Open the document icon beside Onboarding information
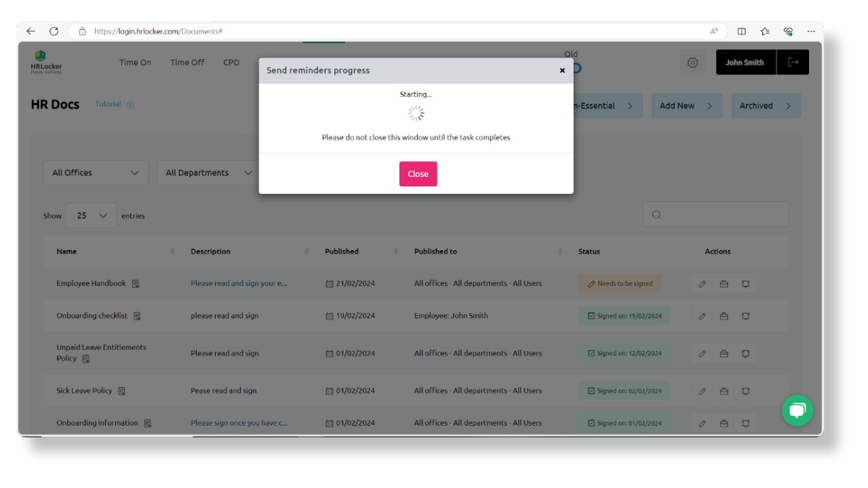 [x=146, y=422]
